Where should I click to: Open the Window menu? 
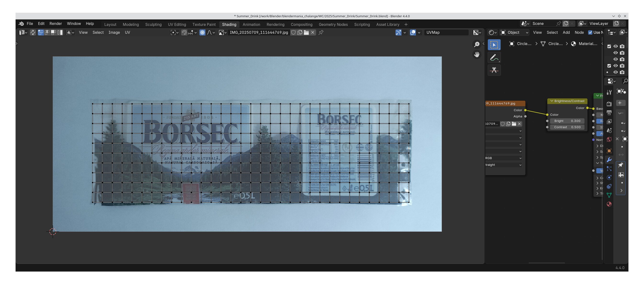74,23
